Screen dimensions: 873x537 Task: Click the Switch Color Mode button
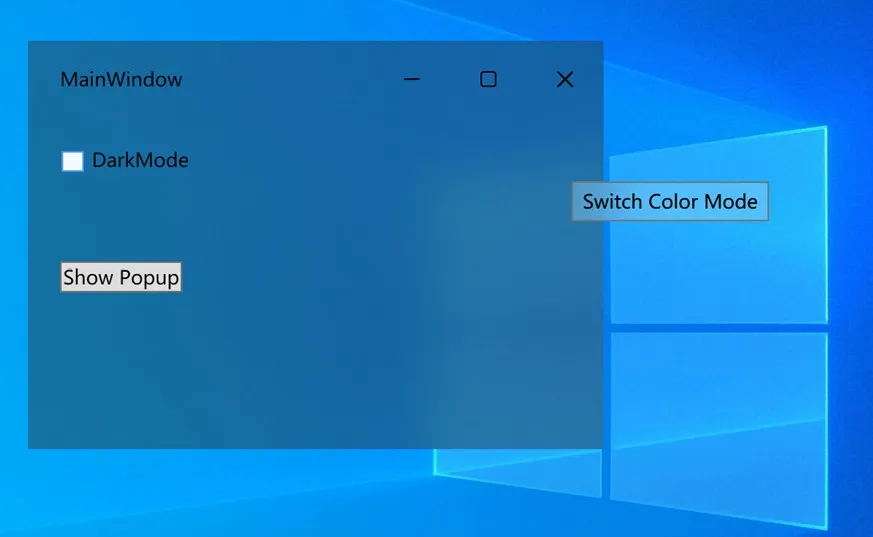pyautogui.click(x=670, y=202)
